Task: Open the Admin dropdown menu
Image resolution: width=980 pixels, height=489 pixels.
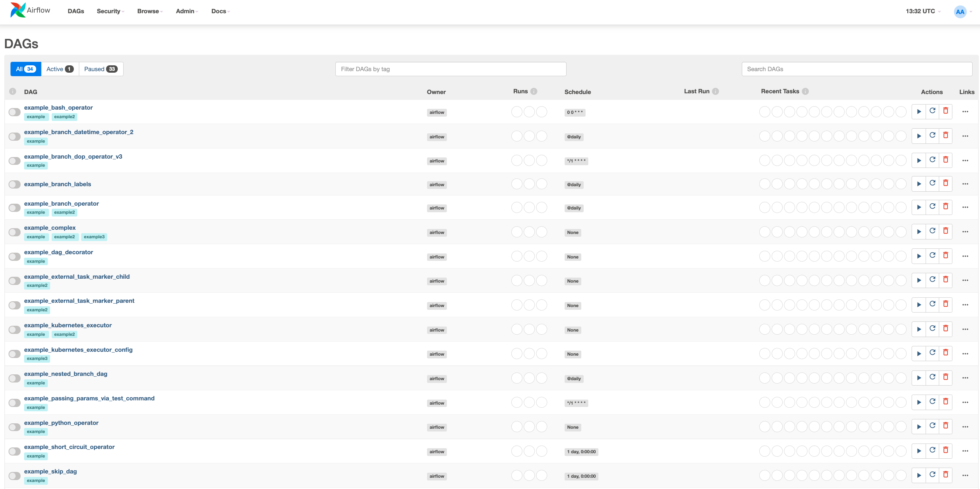Action: 187,11
